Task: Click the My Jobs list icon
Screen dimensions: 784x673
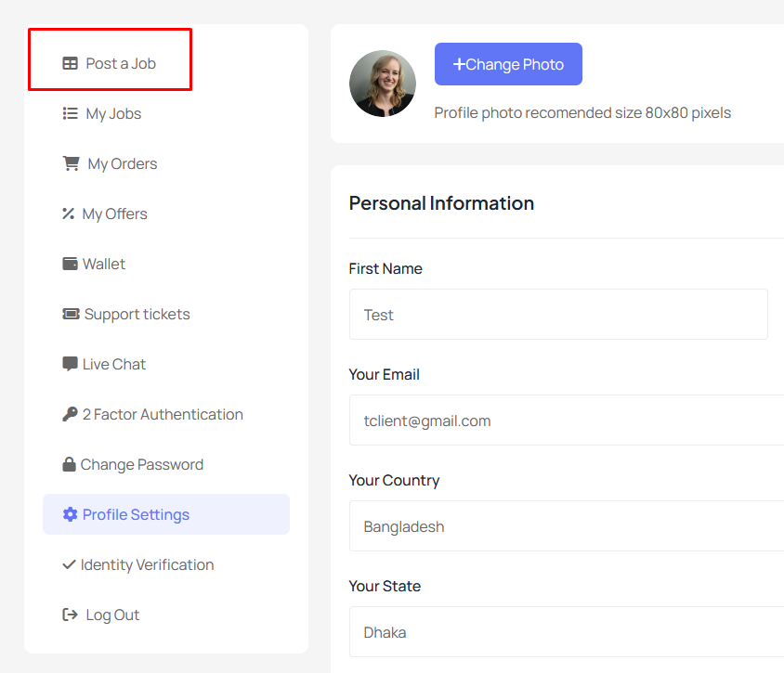Action: coord(70,113)
